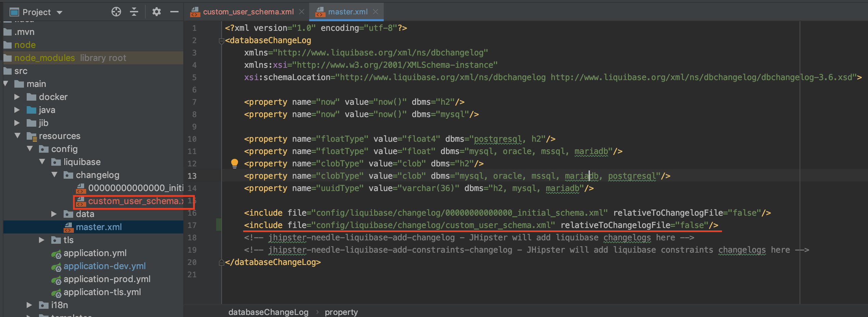Click XML file icon on custom_user_schema.xml tab

tap(195, 12)
